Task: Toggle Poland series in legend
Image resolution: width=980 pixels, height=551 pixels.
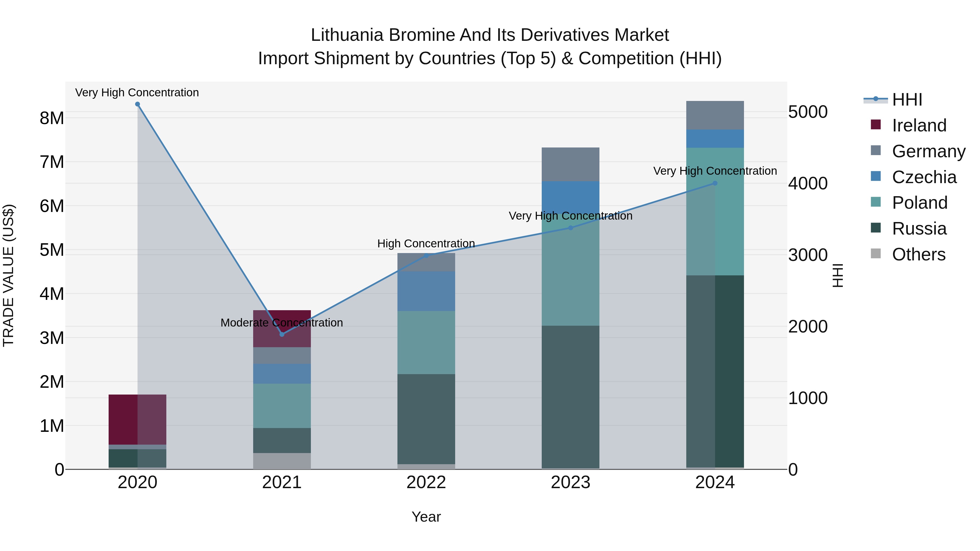Action: [x=909, y=202]
